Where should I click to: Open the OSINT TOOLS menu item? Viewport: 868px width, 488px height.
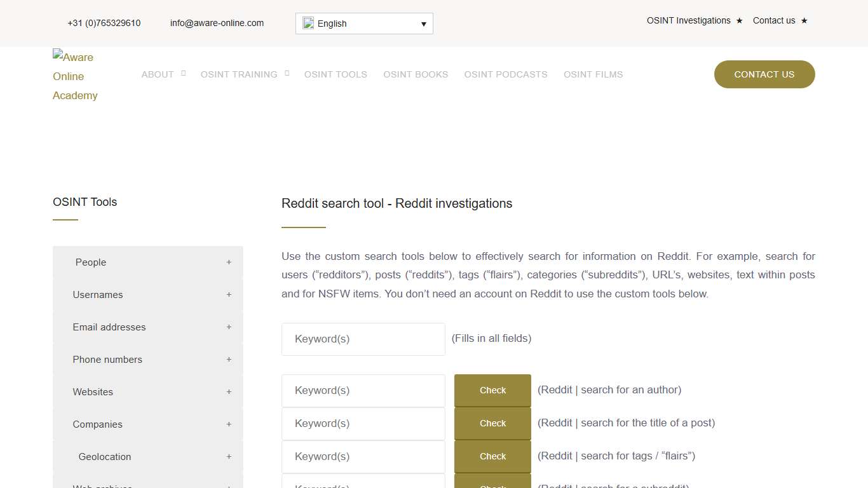point(336,74)
